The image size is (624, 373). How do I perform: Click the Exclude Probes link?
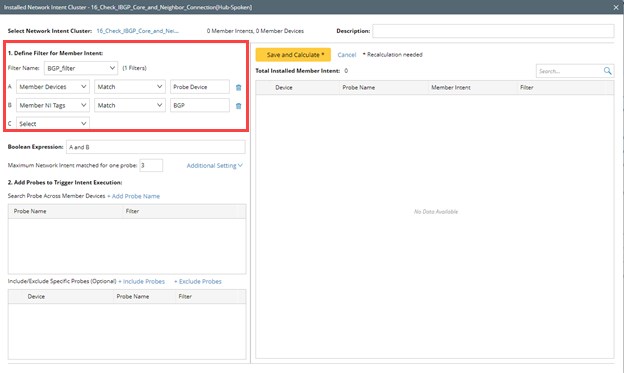(198, 281)
